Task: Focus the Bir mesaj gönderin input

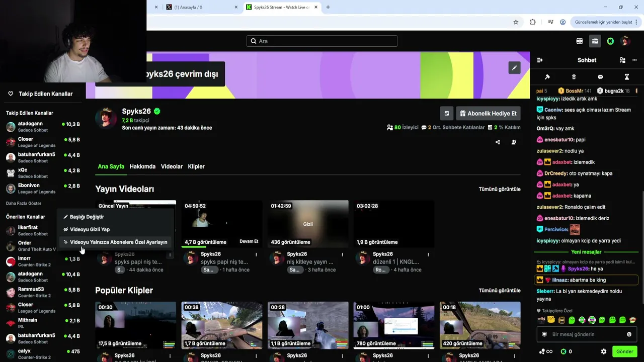Action: (587, 334)
